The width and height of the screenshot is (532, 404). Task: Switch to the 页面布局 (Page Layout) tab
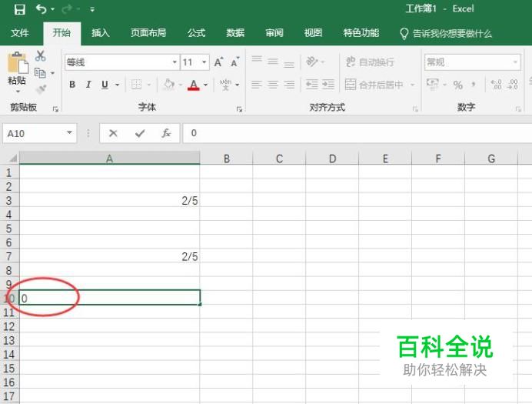point(148,33)
